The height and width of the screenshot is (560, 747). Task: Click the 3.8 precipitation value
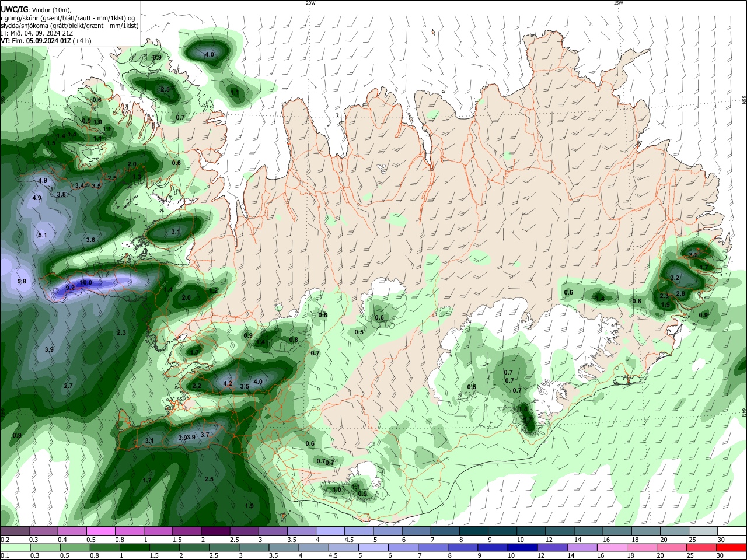61,194
